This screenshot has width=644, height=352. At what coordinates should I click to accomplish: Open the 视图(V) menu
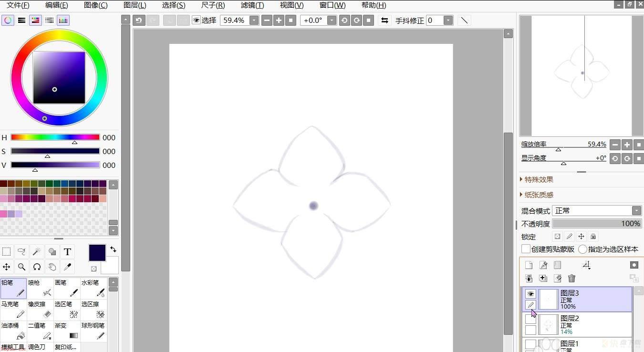coord(291,5)
